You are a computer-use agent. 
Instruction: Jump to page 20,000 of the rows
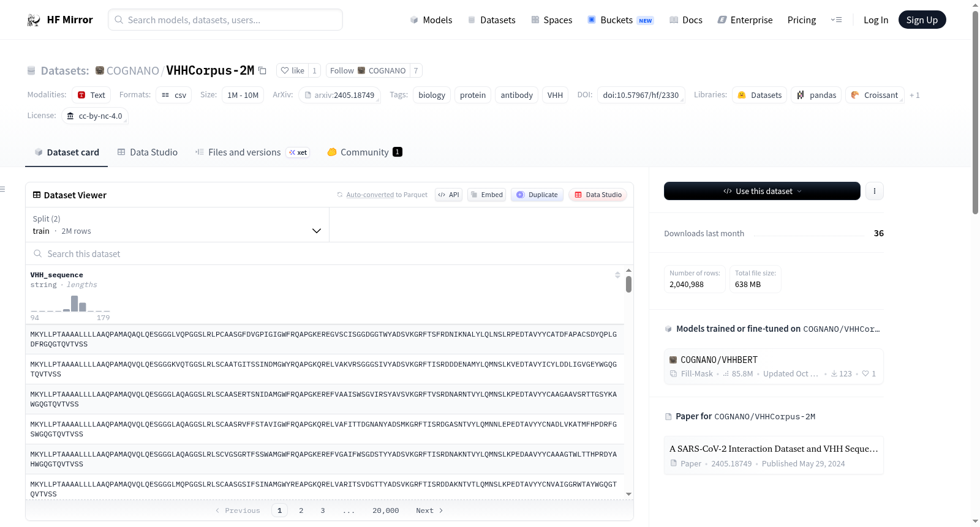pyautogui.click(x=386, y=510)
